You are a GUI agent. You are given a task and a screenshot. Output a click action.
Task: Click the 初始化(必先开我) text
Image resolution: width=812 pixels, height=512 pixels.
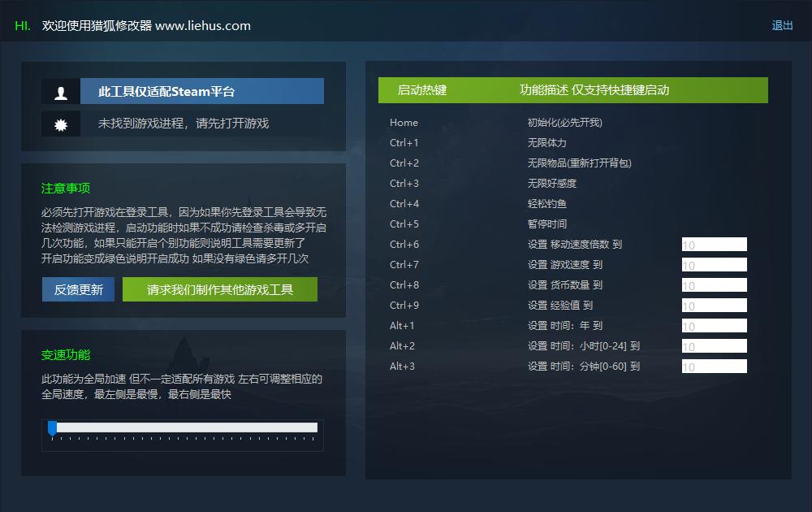[x=565, y=123]
